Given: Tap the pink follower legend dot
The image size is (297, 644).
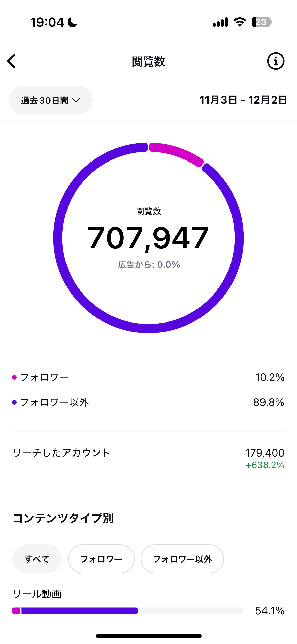Looking at the screenshot, I should pyautogui.click(x=14, y=377).
